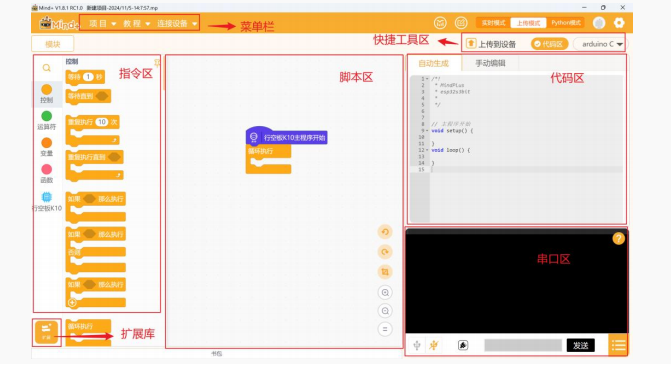Collapse the code fold arrow at line 1
The height and width of the screenshot is (366, 671).
(427, 79)
